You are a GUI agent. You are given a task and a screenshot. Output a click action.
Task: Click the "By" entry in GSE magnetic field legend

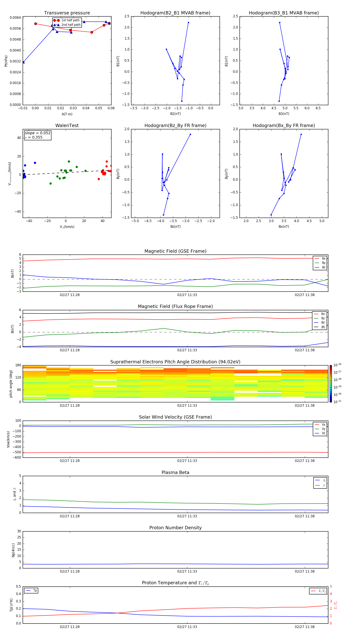coord(320,263)
